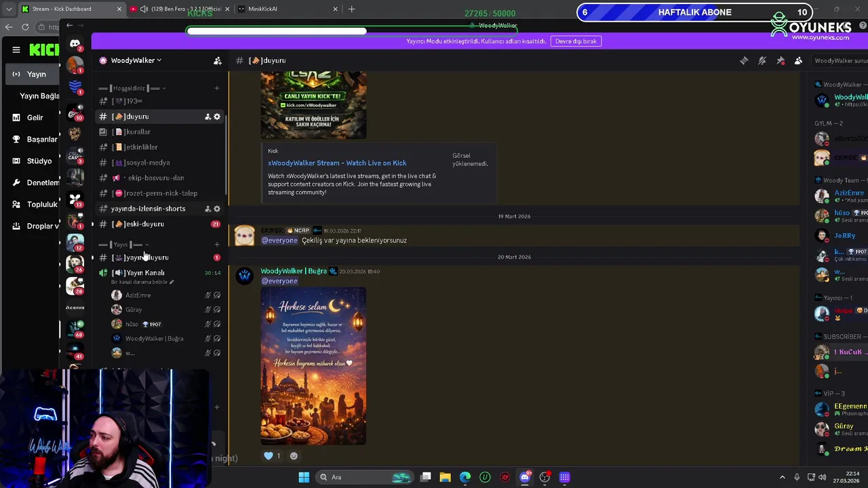Image resolution: width=868 pixels, height=488 pixels.
Task: Reload the browser page
Action: pyautogui.click(x=25, y=27)
